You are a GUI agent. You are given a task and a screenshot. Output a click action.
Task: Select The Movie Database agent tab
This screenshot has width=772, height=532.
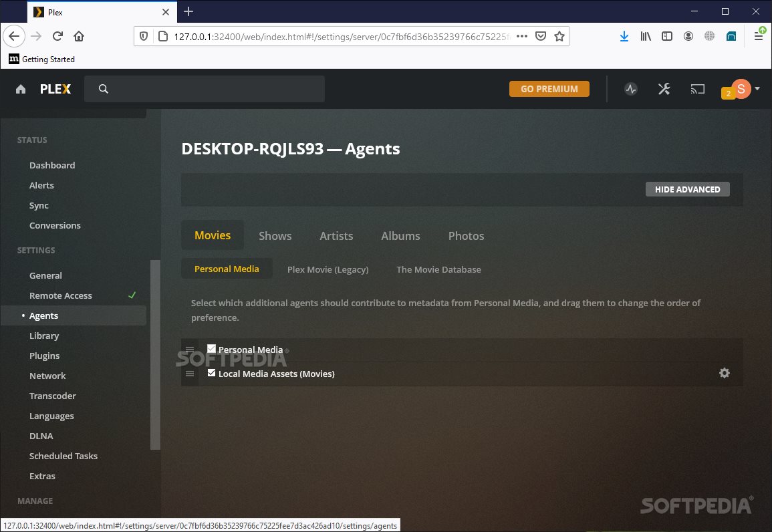438,269
